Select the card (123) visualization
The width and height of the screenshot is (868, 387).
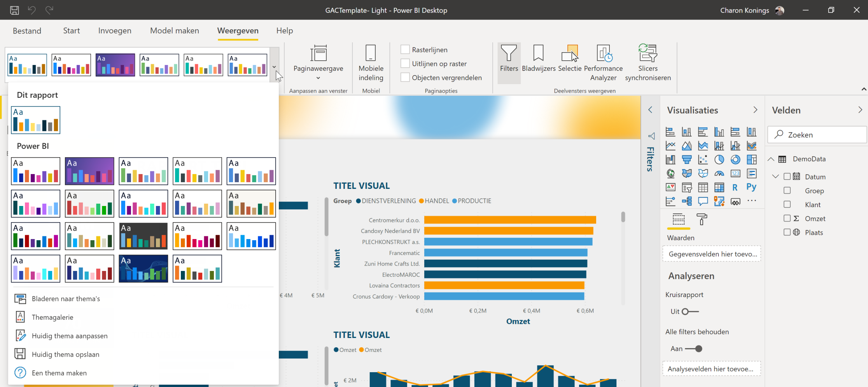click(735, 173)
